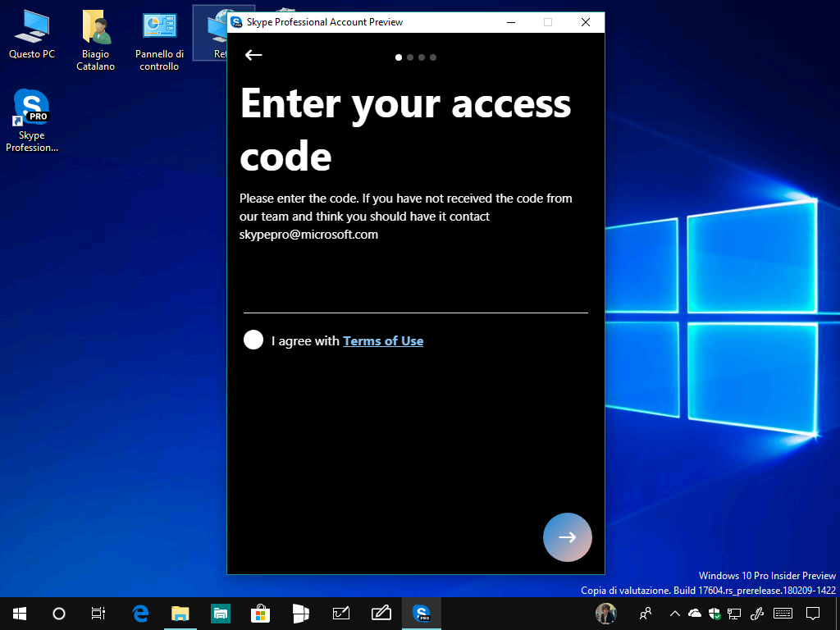840x630 pixels.
Task: Open the sketch pad app on taskbar
Action: [341, 614]
